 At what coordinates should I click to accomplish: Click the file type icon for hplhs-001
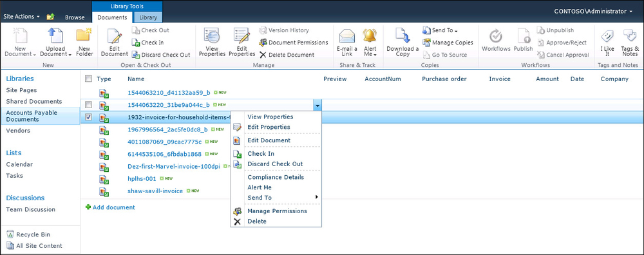pyautogui.click(x=104, y=180)
